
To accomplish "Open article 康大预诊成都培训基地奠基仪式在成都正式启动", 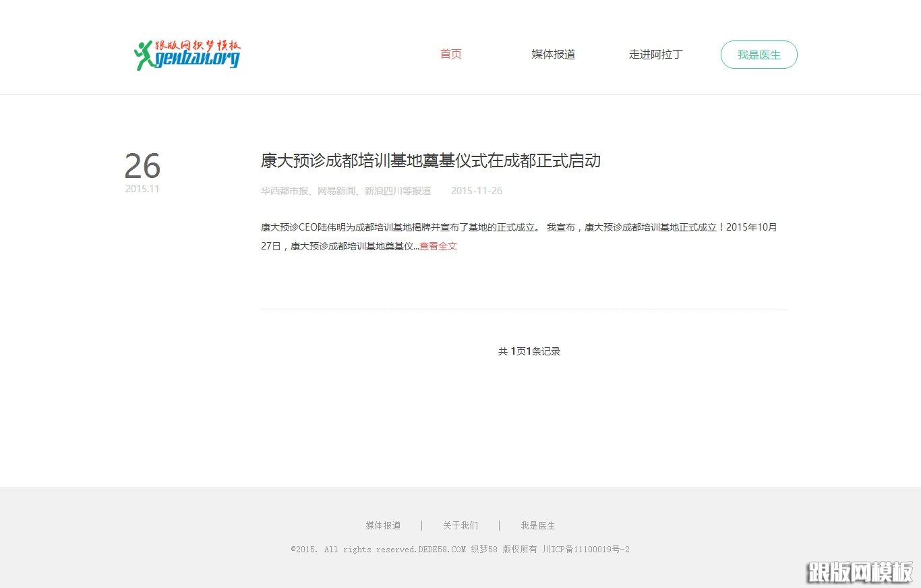I will tap(432, 161).
